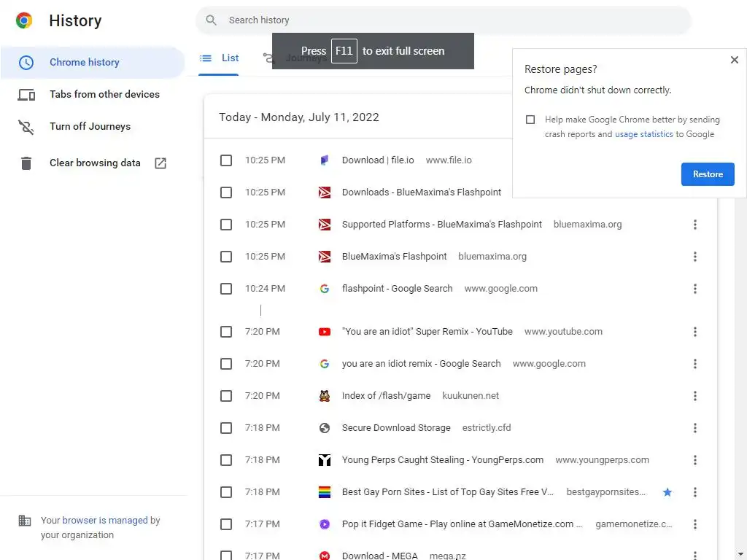Click the Tabs from other devices icon
The height and width of the screenshot is (560, 747).
click(26, 95)
